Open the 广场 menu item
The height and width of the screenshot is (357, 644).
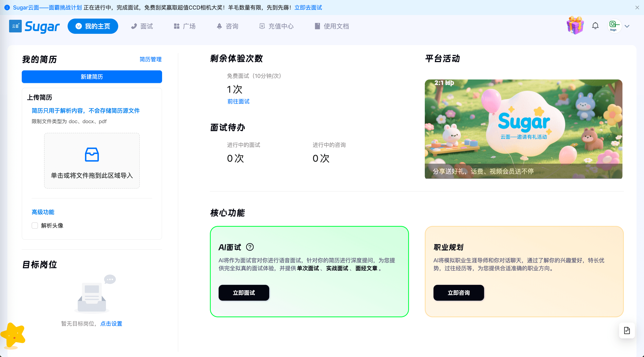point(184,26)
